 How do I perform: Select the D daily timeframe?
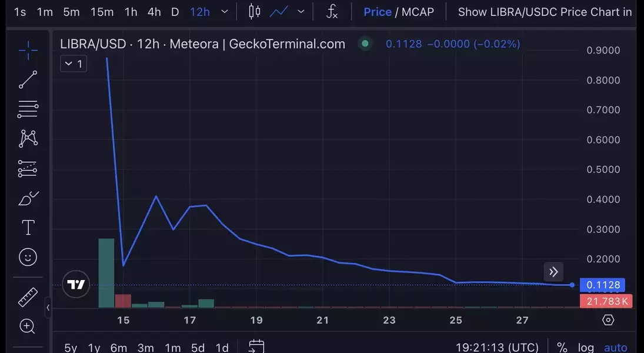point(175,12)
